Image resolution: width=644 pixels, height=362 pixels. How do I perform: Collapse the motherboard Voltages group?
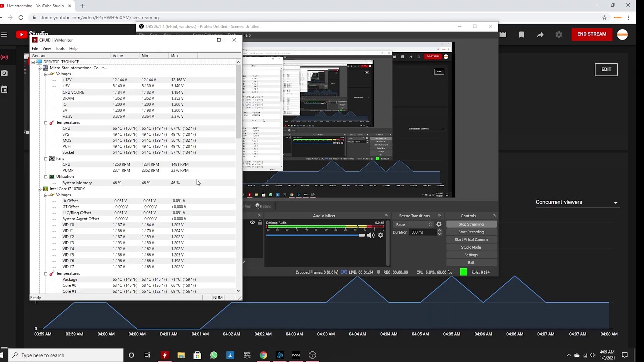pyautogui.click(x=45, y=74)
